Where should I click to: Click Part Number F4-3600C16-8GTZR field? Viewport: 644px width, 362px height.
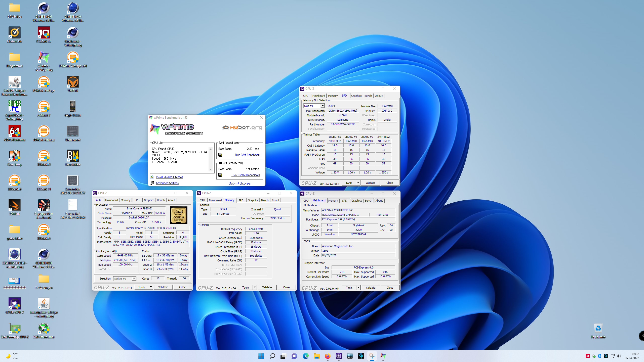pyautogui.click(x=343, y=124)
